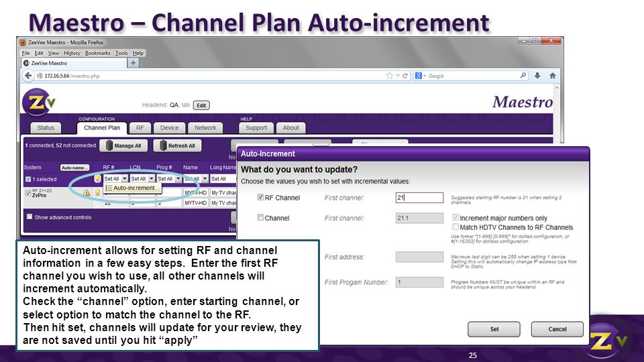Open the View menu
The width and height of the screenshot is (644, 362).
[x=54, y=53]
